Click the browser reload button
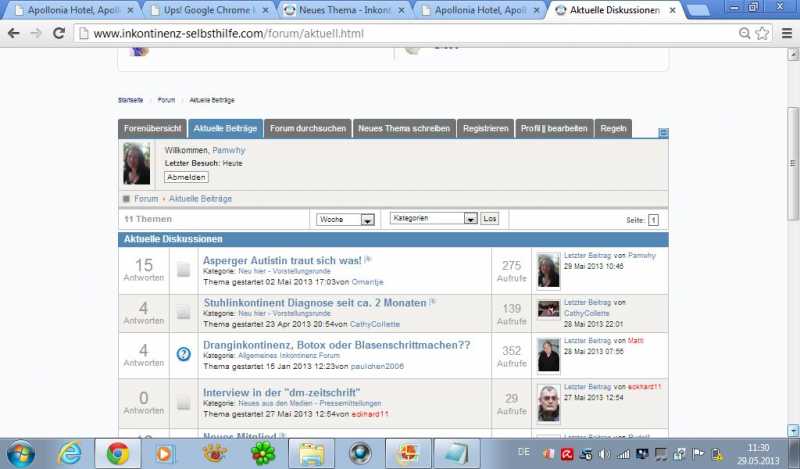The width and height of the screenshot is (800, 469). pyautogui.click(x=59, y=33)
